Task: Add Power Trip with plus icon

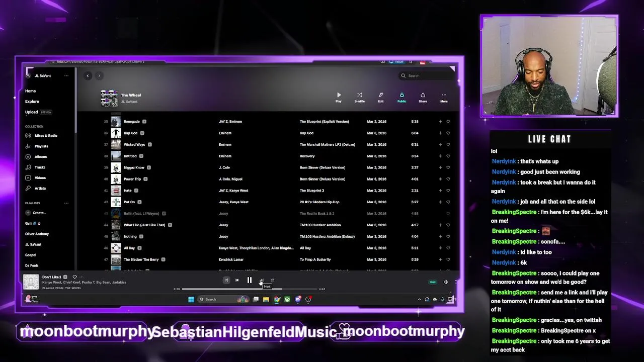Action: click(440, 179)
